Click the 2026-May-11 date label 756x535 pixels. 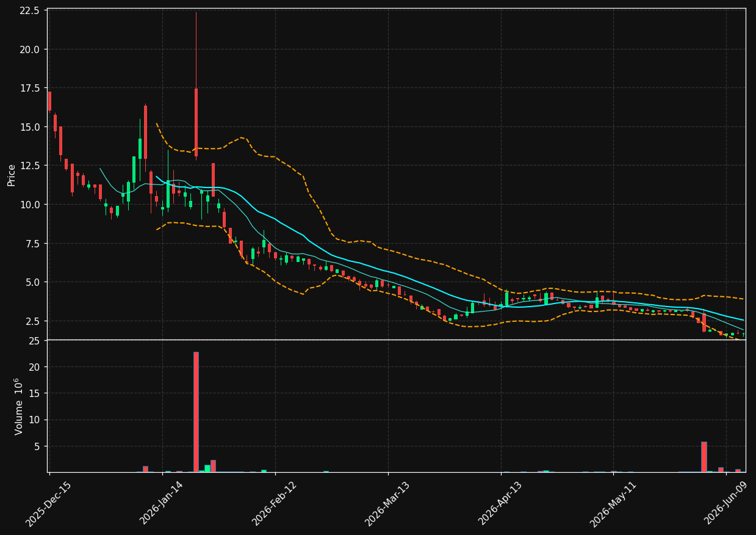613,504
